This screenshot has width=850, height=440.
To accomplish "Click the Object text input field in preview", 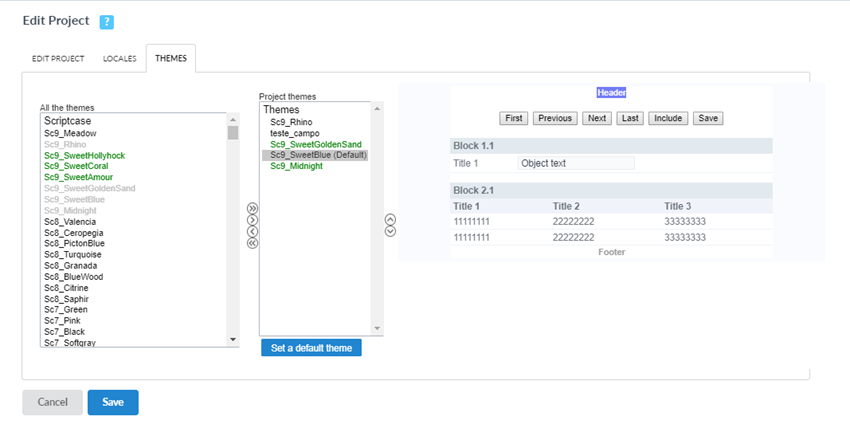I will (576, 163).
